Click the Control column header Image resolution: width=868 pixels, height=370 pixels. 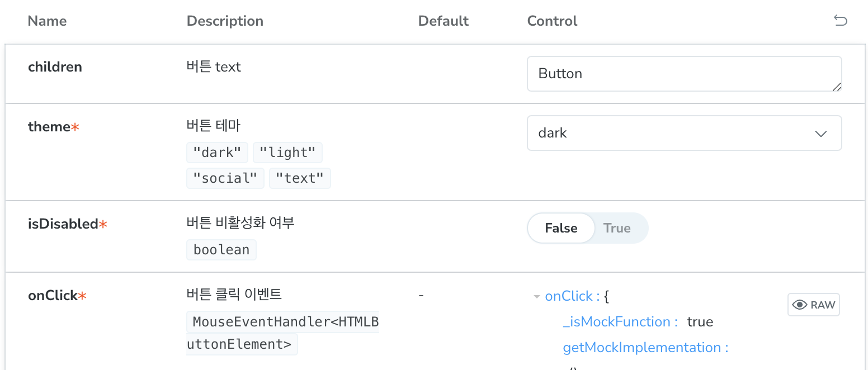point(552,21)
